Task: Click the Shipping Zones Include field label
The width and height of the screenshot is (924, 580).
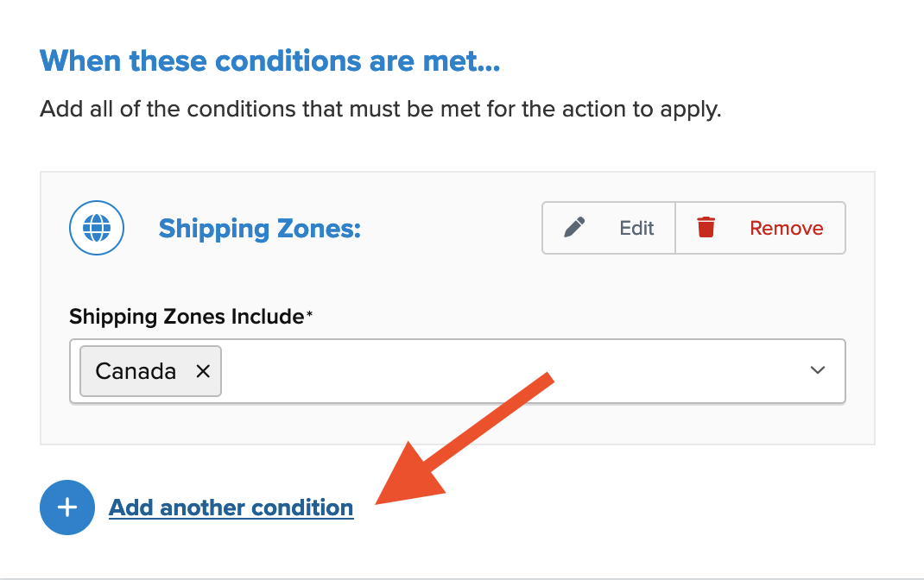Action: pyautogui.click(x=186, y=317)
